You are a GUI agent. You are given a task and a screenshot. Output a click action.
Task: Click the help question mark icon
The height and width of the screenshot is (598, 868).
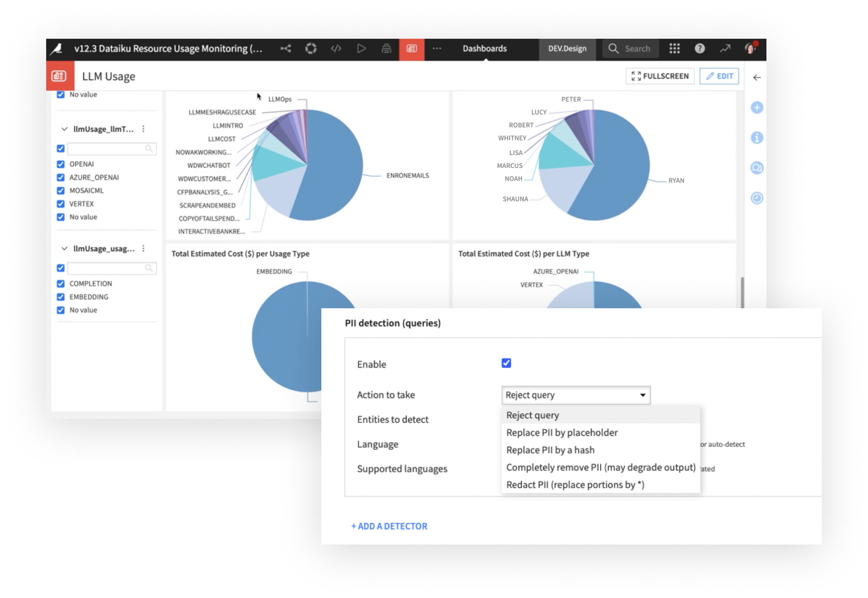[700, 48]
